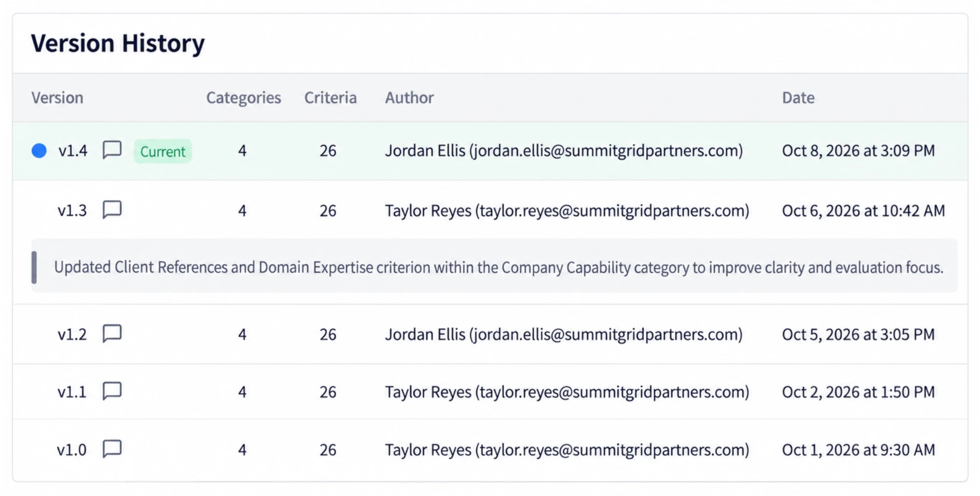The height and width of the screenshot is (496, 980).
Task: Click categories count 4 in v1.1 row
Action: pos(242,392)
